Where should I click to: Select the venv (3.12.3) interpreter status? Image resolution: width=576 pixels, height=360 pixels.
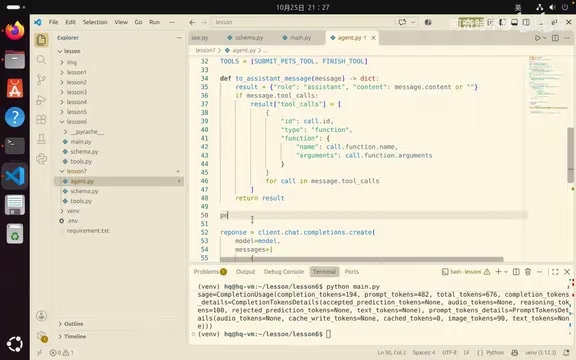pos(540,353)
